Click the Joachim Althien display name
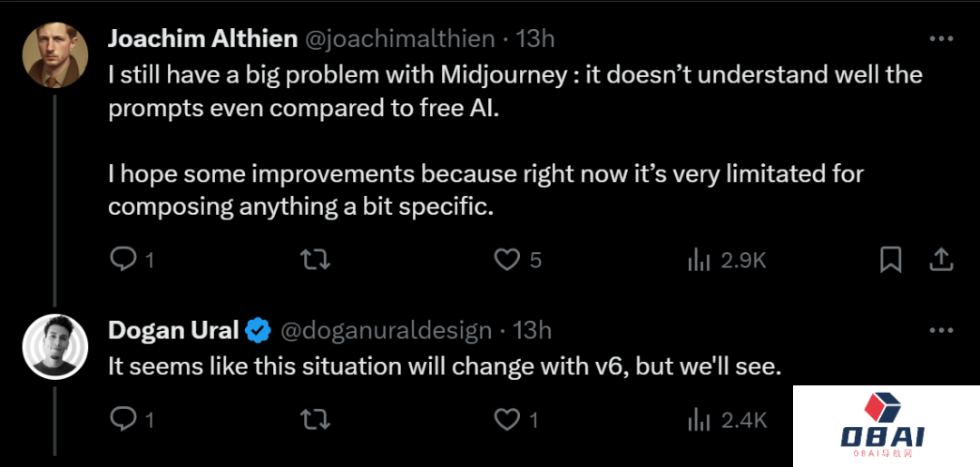 click(x=202, y=39)
